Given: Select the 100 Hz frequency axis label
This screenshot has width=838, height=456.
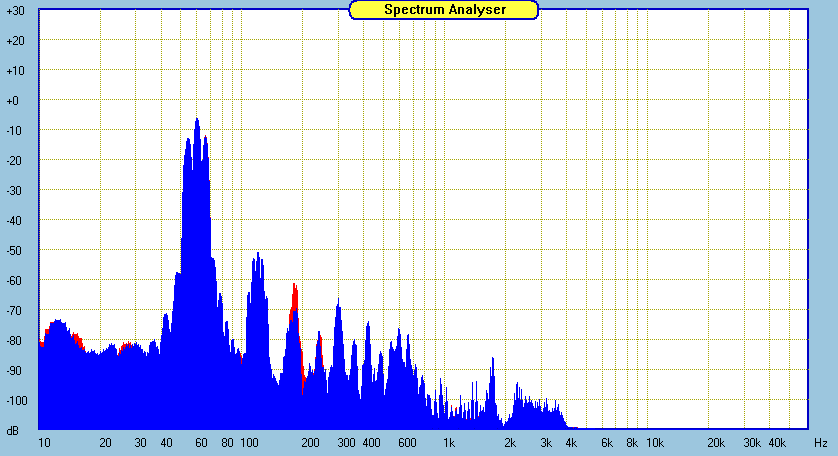Looking at the screenshot, I should (x=249, y=442).
